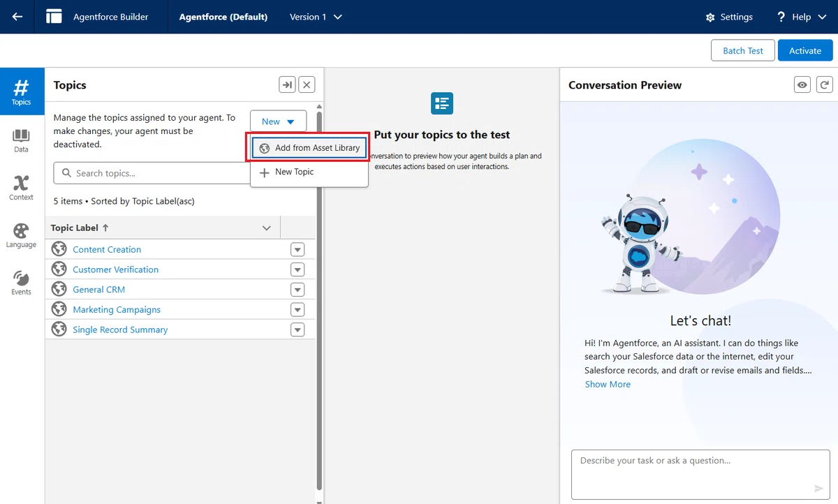Click the globe icon beside Single Record Summary
838x504 pixels.
click(59, 329)
